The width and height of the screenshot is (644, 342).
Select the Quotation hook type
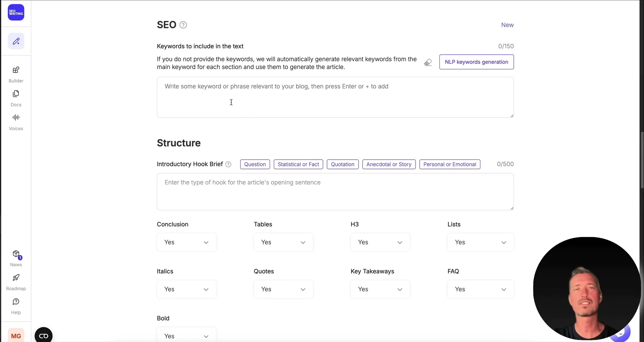click(342, 164)
